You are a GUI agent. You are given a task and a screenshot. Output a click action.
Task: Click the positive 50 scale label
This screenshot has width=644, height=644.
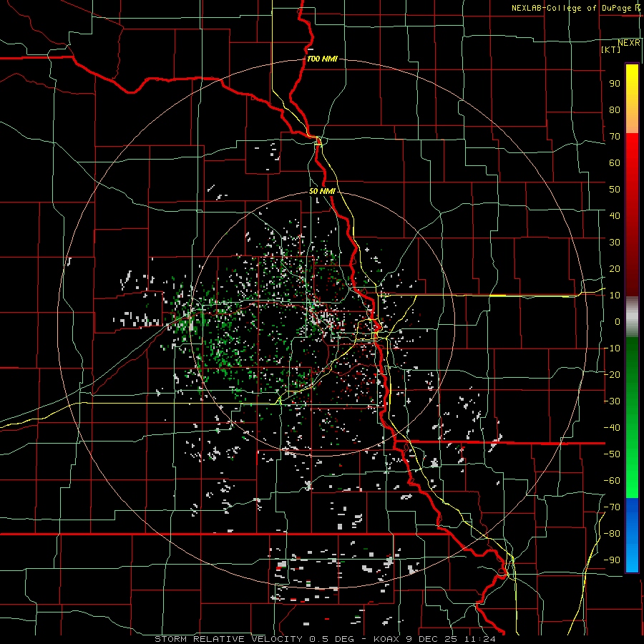615,190
